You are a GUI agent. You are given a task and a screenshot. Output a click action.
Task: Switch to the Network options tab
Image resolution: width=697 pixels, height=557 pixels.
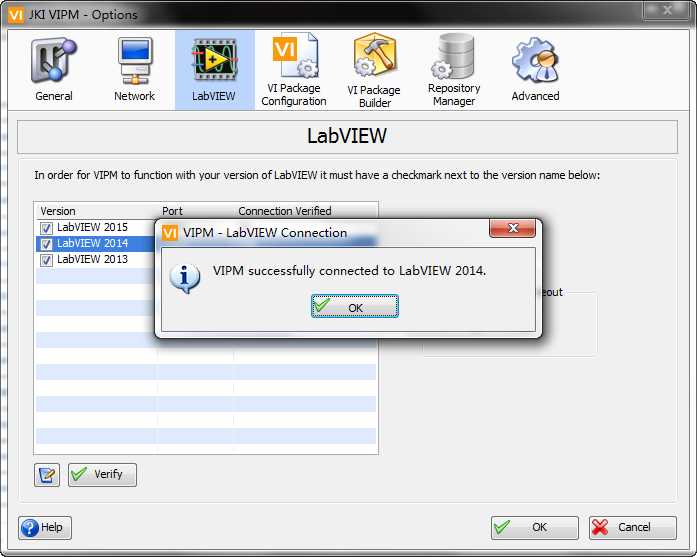134,70
